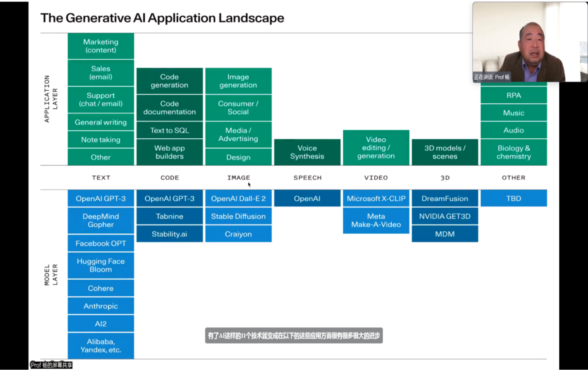Select the Anthropic model tile
This screenshot has height=370, width=588.
pos(101,306)
